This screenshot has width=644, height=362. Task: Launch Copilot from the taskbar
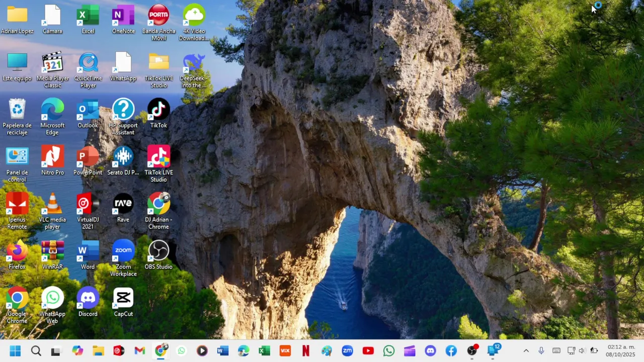pyautogui.click(x=77, y=351)
